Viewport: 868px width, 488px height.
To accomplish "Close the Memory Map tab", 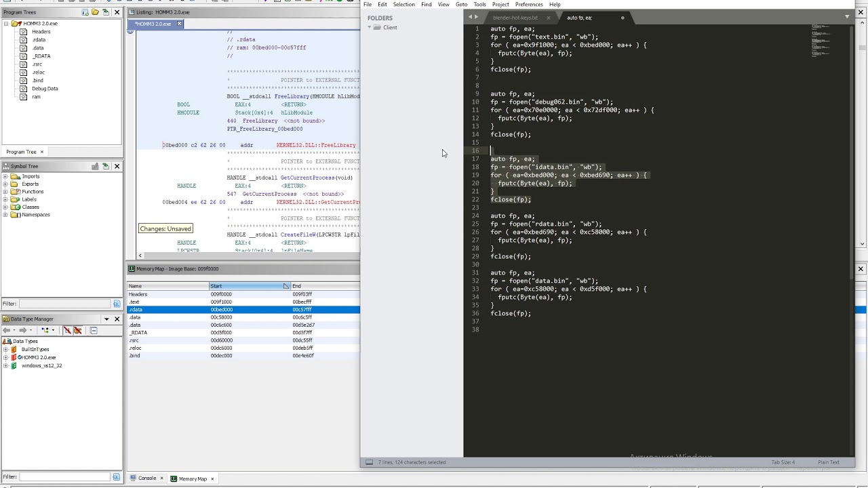I will 212,479.
